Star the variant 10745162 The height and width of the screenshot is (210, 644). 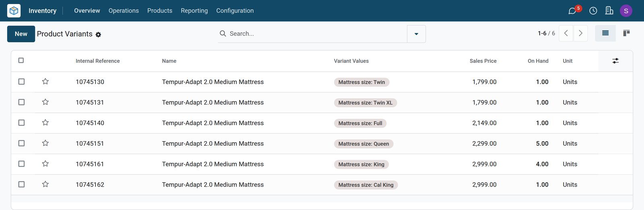click(45, 184)
